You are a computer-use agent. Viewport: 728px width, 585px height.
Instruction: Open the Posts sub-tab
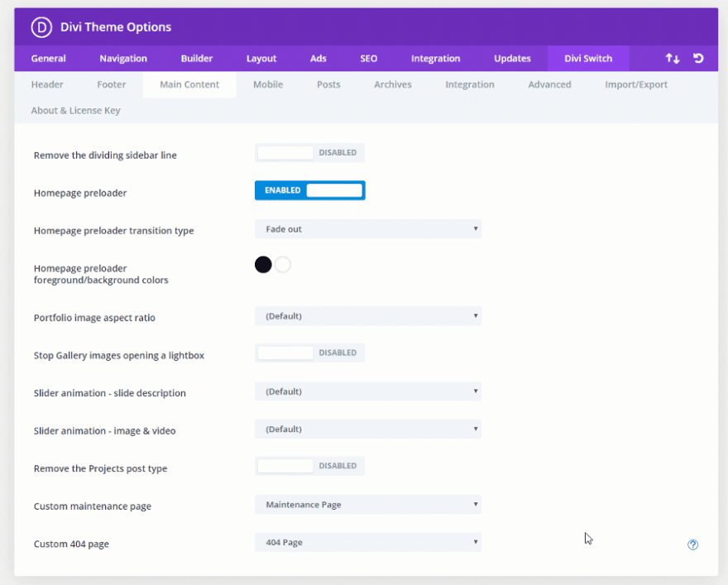[328, 84]
